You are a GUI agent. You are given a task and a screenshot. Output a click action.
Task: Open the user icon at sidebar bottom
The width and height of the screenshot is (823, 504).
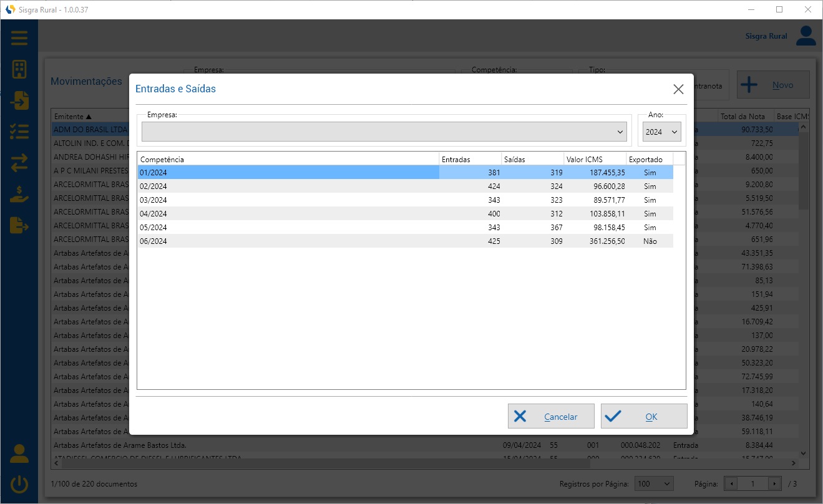(x=19, y=453)
